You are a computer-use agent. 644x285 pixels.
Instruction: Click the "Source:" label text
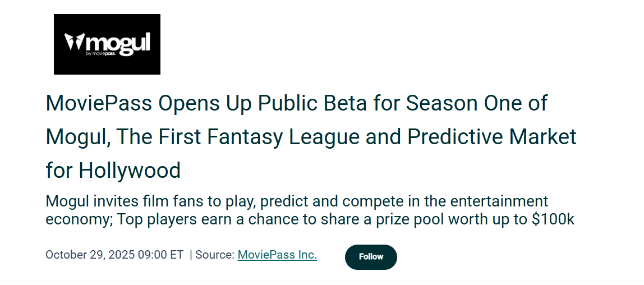(214, 255)
